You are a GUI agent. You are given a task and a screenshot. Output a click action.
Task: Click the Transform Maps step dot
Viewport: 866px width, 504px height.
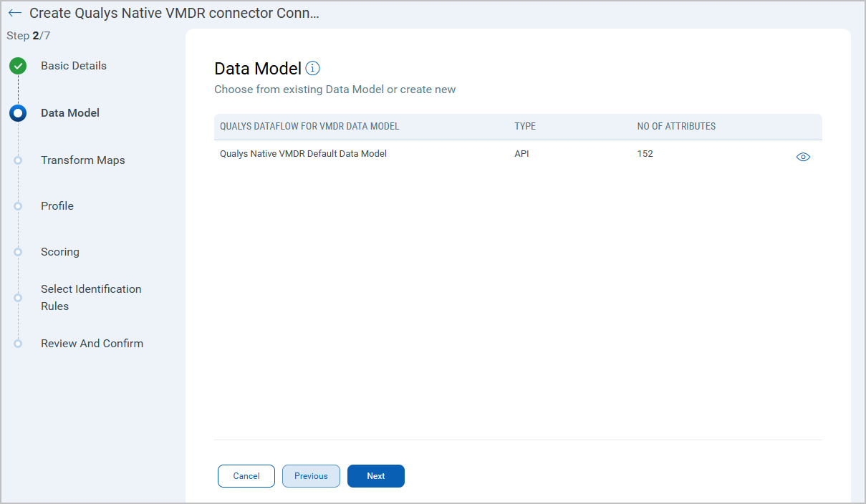(18, 160)
